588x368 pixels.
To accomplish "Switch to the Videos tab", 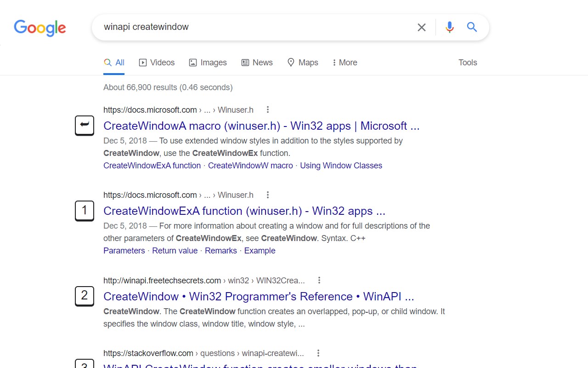I will click(x=157, y=63).
